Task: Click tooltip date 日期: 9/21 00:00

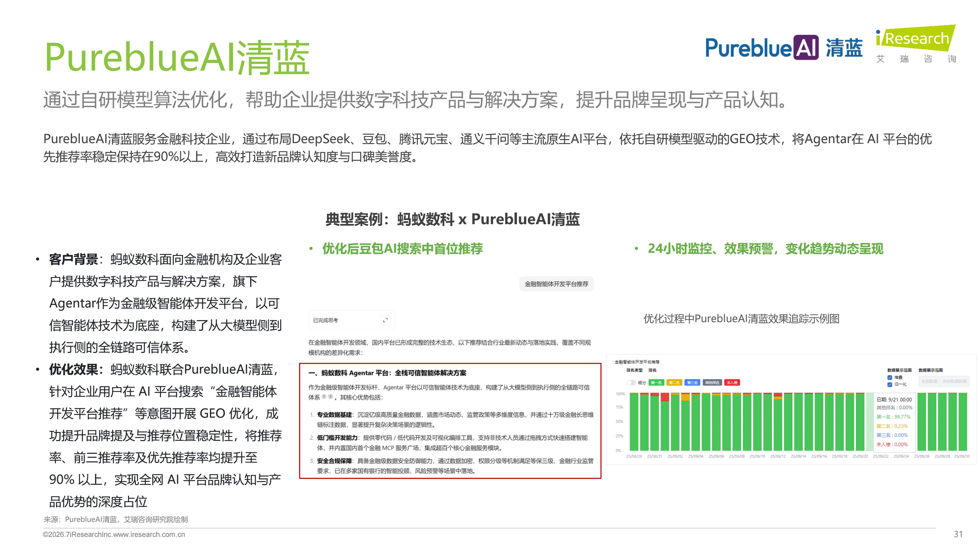Action: tap(894, 400)
